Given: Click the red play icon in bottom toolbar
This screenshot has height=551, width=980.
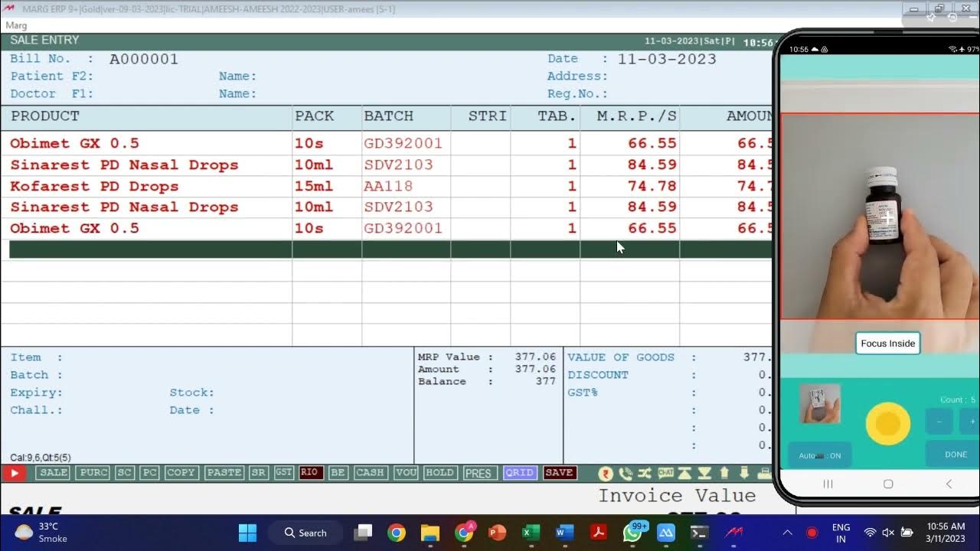Looking at the screenshot, I should pyautogui.click(x=15, y=473).
